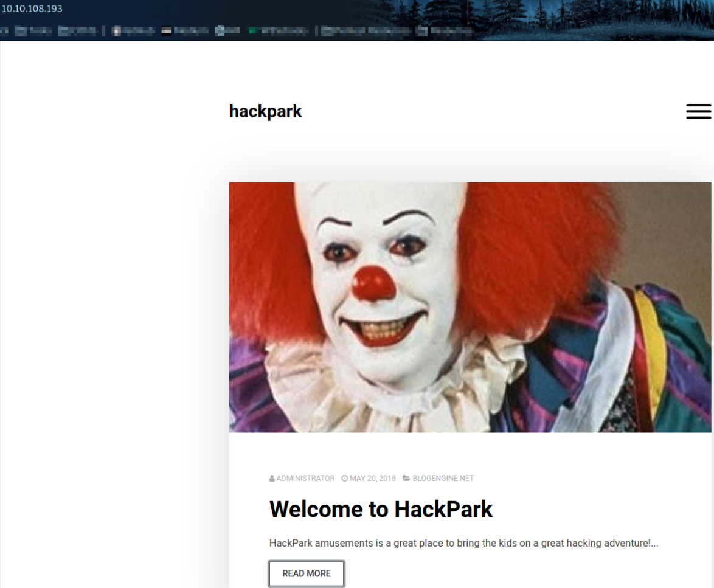The image size is (714, 588).
Task: Open the hamburger navigation menu
Action: (699, 111)
